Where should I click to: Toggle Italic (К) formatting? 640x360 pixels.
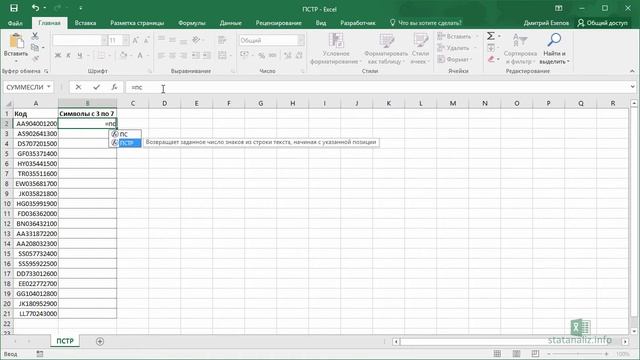click(x=69, y=55)
